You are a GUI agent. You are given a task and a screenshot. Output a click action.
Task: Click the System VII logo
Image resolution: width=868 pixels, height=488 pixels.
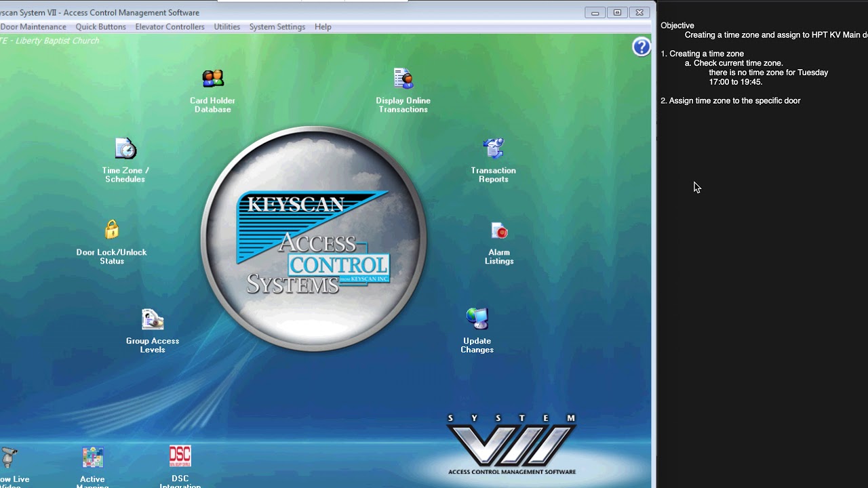511,444
